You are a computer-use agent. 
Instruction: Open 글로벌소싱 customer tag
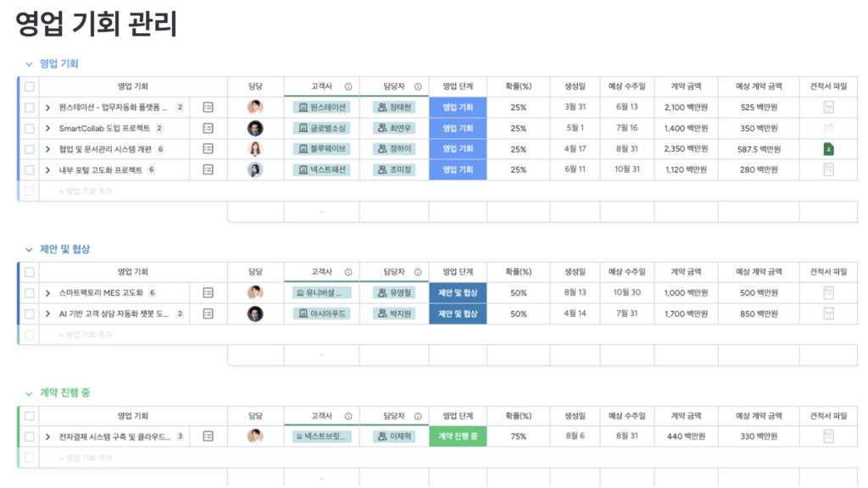[x=321, y=129]
